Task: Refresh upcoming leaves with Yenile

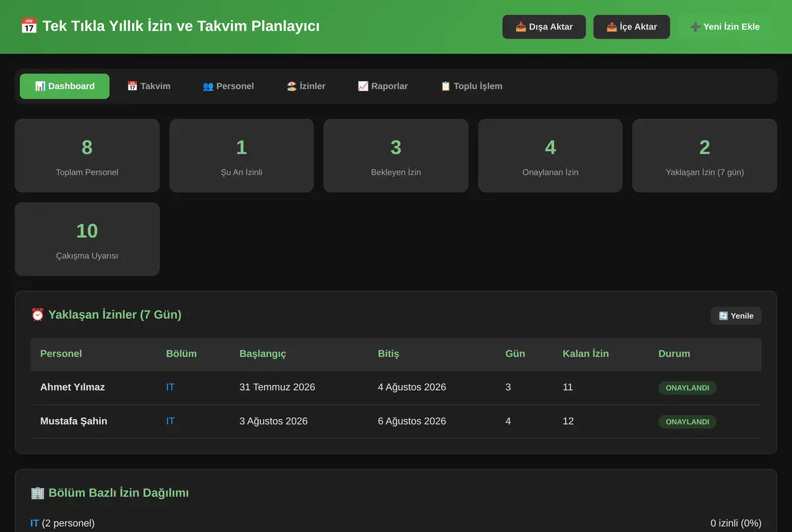Action: (x=736, y=316)
